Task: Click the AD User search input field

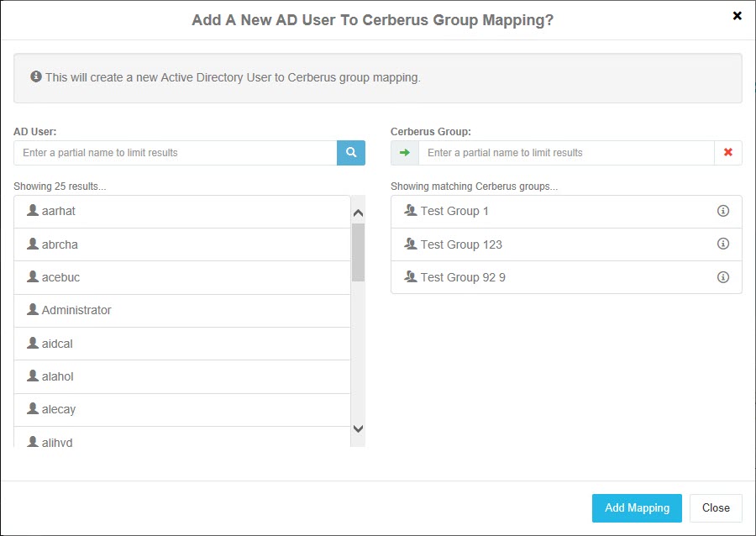Action: point(176,153)
